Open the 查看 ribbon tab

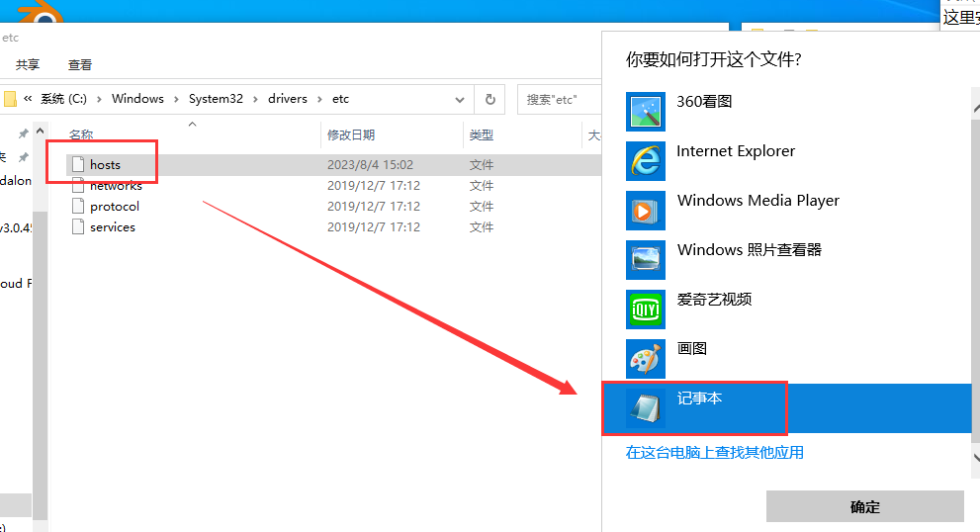pyautogui.click(x=80, y=65)
